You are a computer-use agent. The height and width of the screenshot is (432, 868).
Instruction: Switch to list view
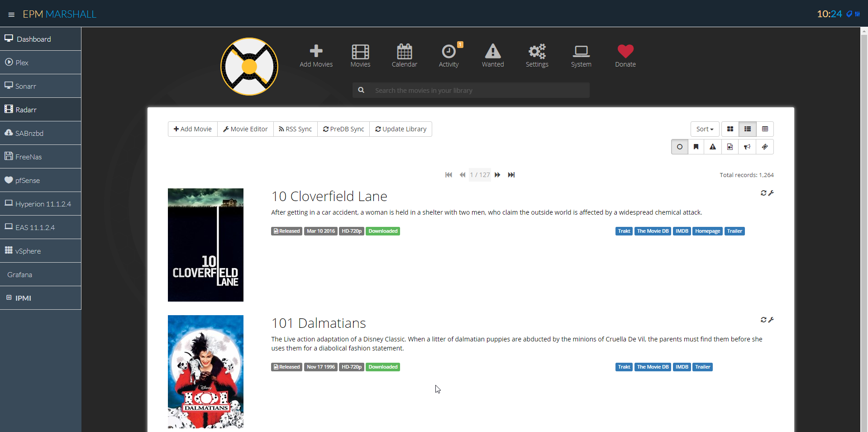click(x=748, y=129)
